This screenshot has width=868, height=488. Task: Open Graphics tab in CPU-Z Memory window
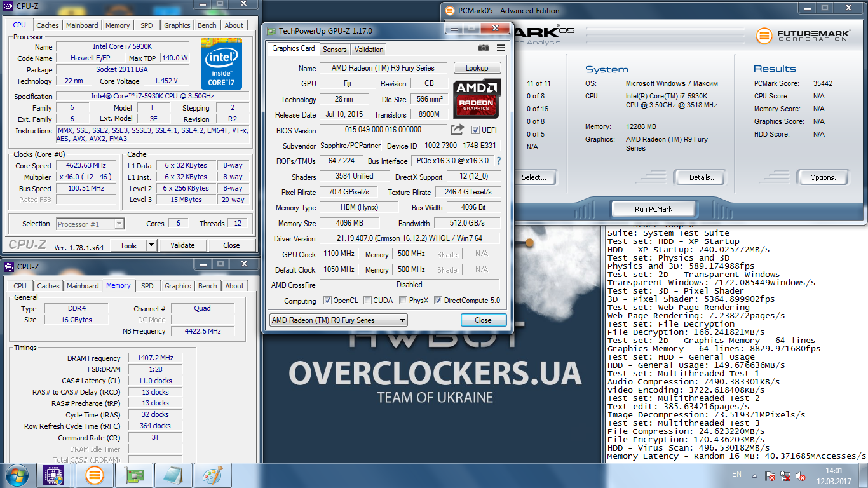tap(178, 286)
